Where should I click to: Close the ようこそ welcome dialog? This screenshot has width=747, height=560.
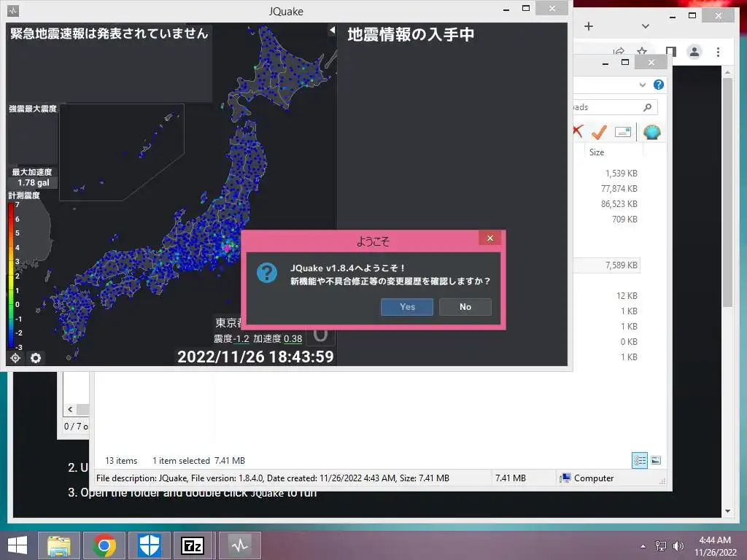tap(489, 238)
